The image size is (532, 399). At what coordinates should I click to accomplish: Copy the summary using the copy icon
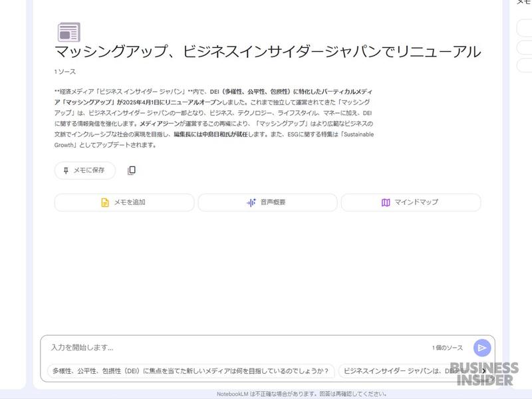tap(132, 170)
